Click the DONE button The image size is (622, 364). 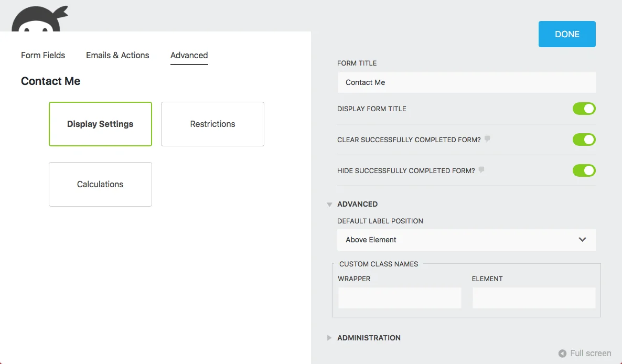tap(567, 34)
